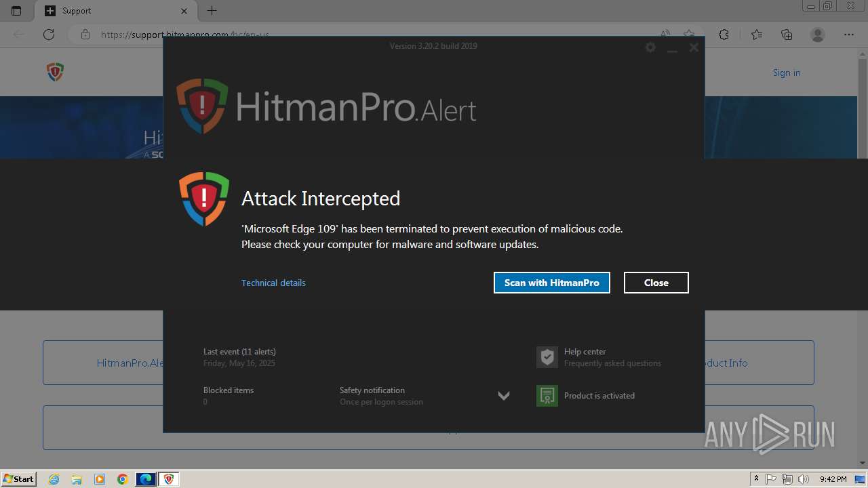868x488 pixels.
Task: View site information lock icon
Action: pos(85,35)
